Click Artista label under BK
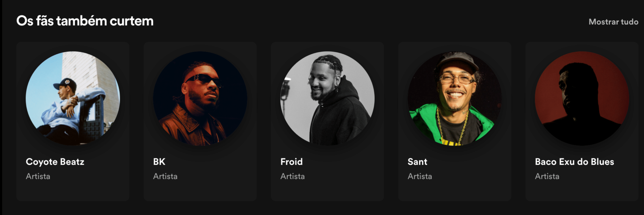644x215 pixels. coord(165,176)
